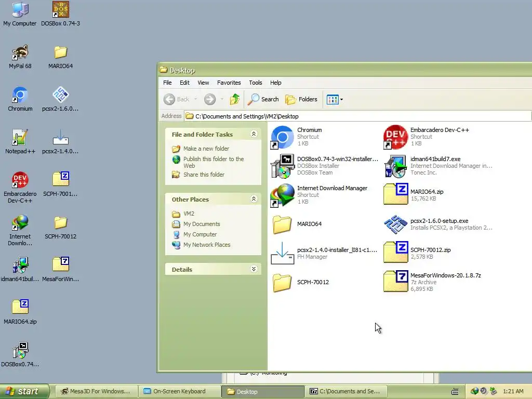
Task: Open My Computer desktop icon
Action: [x=20, y=14]
